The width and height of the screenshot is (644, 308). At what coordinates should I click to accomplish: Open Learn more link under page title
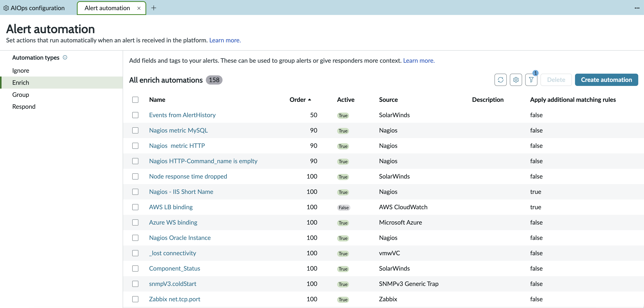point(225,40)
